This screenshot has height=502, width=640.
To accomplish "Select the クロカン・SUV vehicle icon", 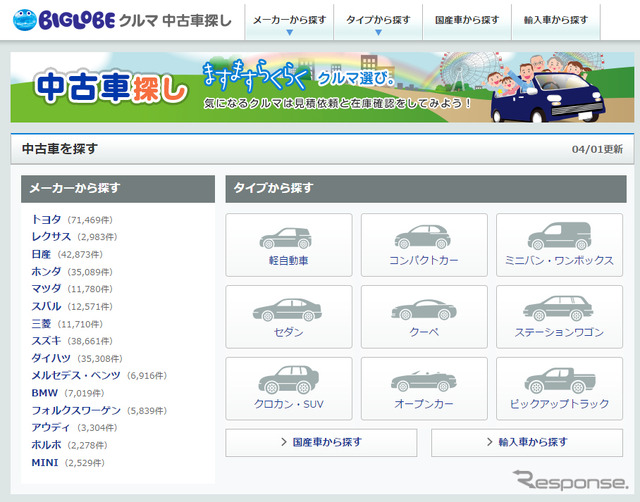I will (289, 380).
